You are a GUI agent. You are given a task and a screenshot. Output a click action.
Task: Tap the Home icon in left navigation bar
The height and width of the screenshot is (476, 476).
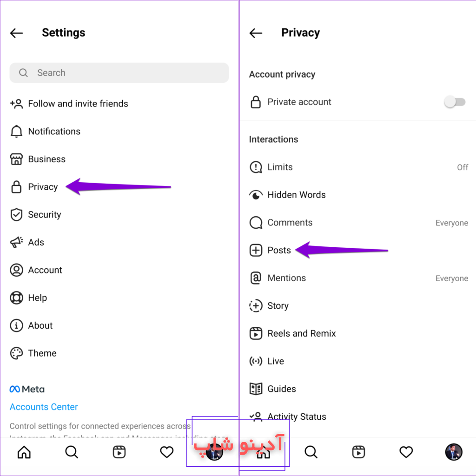[x=24, y=452]
